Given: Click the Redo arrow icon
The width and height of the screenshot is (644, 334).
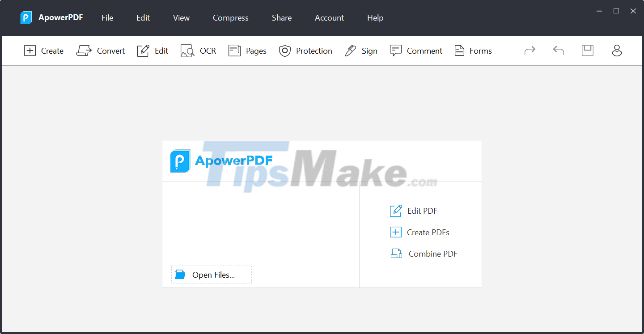Looking at the screenshot, I should click(530, 51).
